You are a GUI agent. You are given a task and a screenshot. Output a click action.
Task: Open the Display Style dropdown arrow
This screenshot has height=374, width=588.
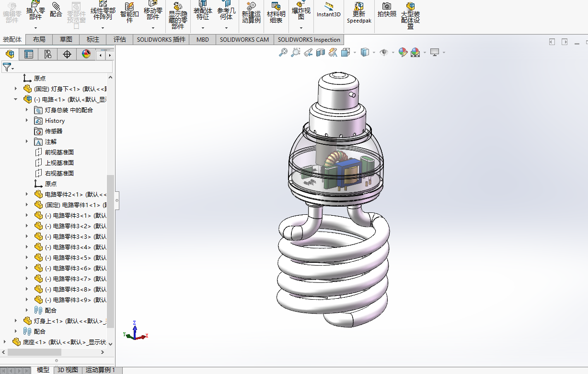point(374,53)
